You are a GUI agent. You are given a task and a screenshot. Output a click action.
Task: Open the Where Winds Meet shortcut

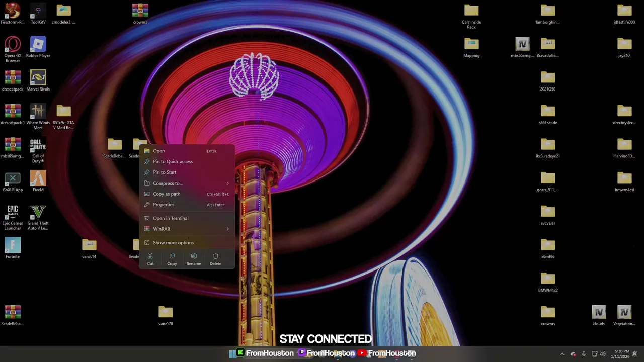pyautogui.click(x=38, y=117)
